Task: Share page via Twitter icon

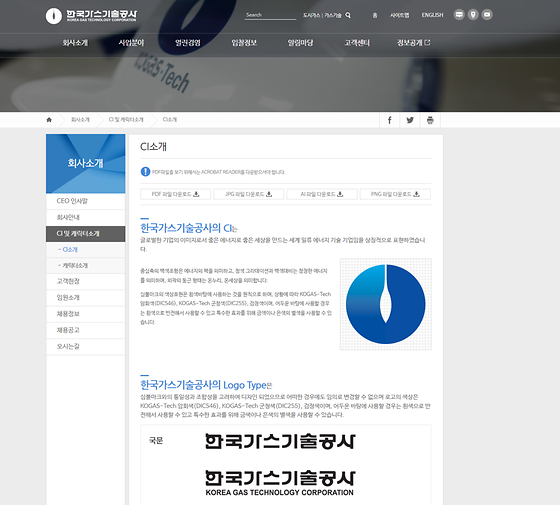Action: 410,120
